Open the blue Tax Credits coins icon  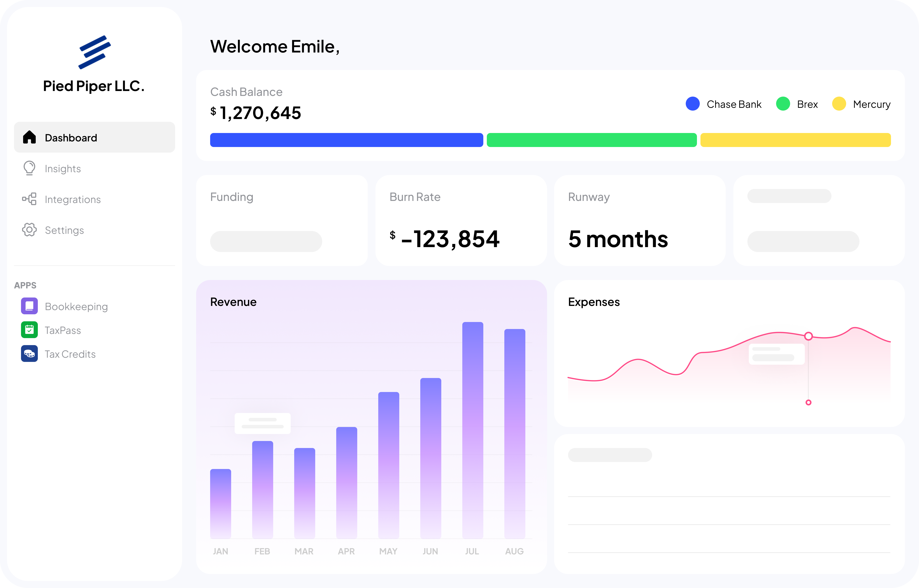[29, 353]
